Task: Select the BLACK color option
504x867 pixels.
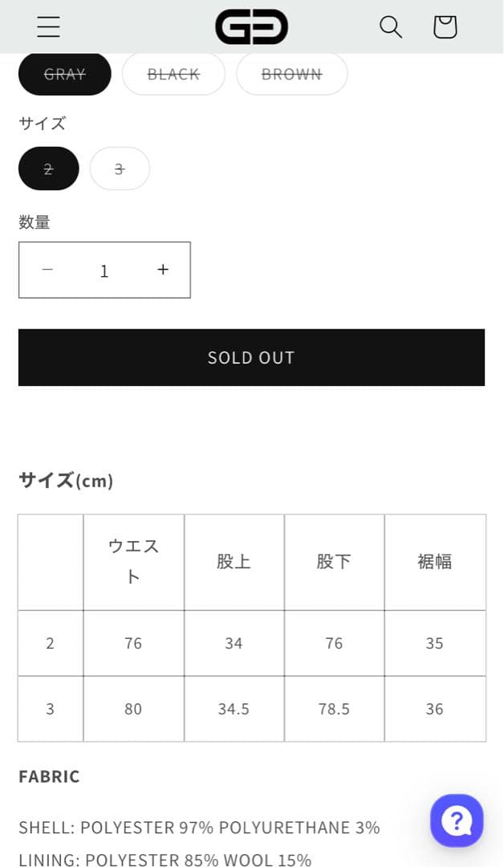Action: pyautogui.click(x=173, y=74)
